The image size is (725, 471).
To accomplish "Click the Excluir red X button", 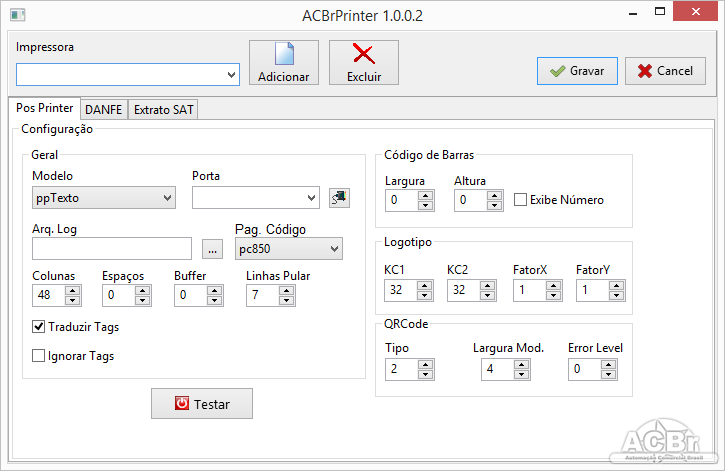I will point(363,62).
